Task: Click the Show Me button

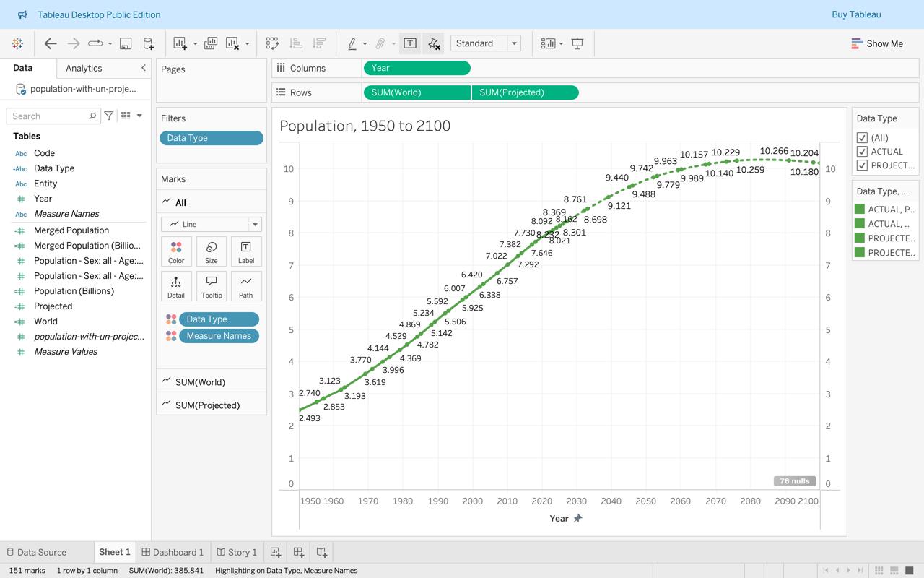Action: pyautogui.click(x=877, y=43)
